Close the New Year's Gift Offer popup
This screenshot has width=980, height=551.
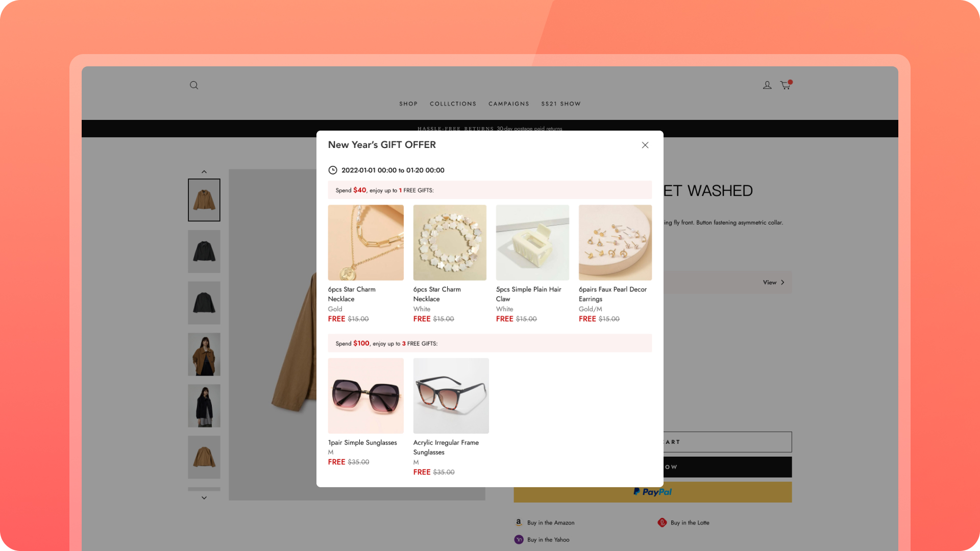click(645, 145)
